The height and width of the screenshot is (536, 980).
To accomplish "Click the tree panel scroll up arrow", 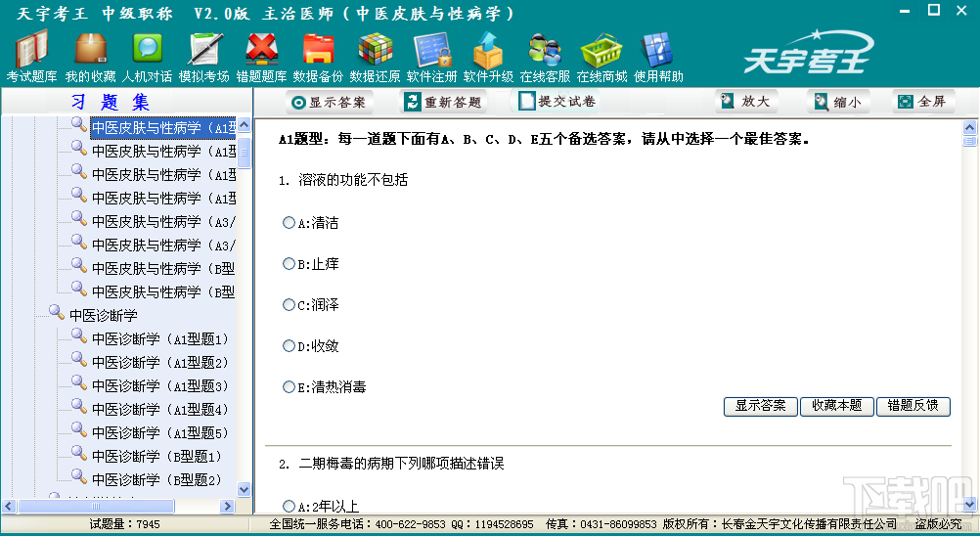I will 245,124.
